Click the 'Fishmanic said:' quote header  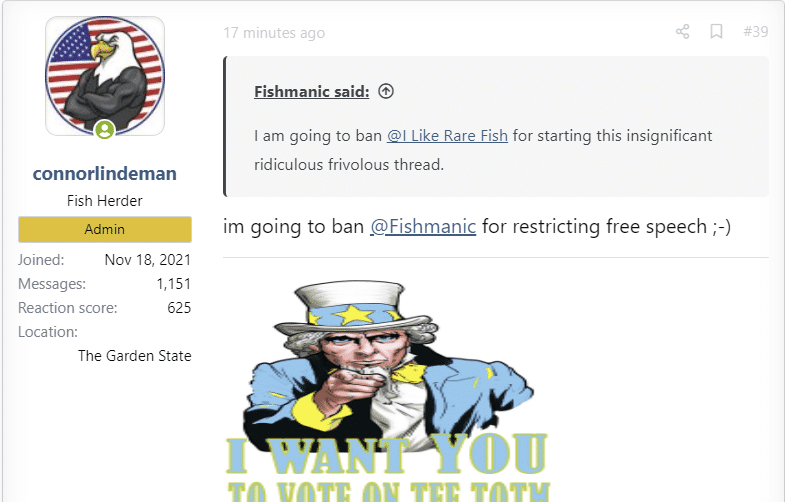[x=311, y=92]
